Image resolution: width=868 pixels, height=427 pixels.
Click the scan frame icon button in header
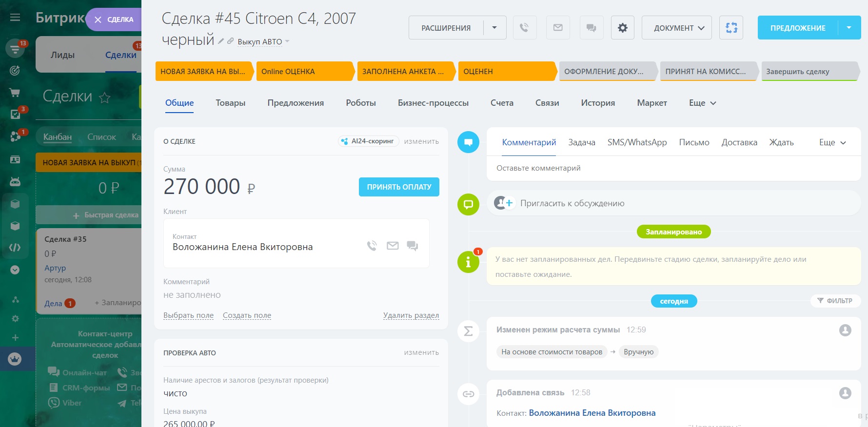[x=731, y=28]
